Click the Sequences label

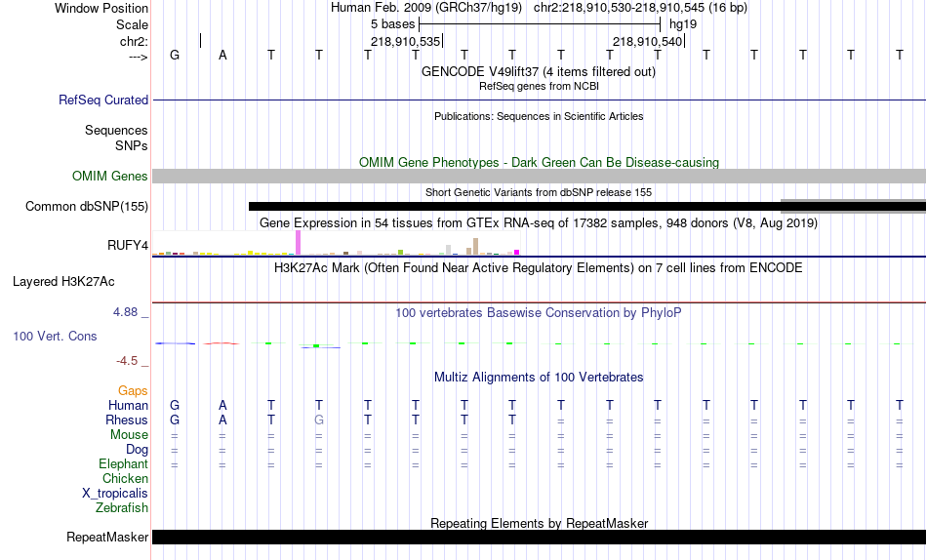point(116,130)
